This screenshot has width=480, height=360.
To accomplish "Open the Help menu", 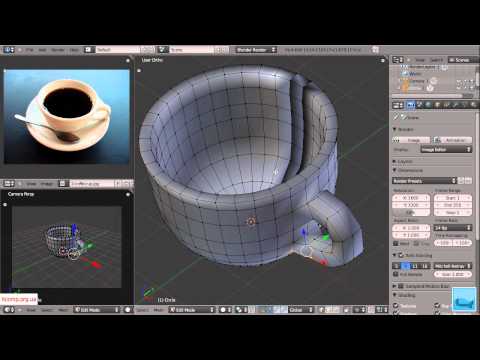I will pos(74,50).
